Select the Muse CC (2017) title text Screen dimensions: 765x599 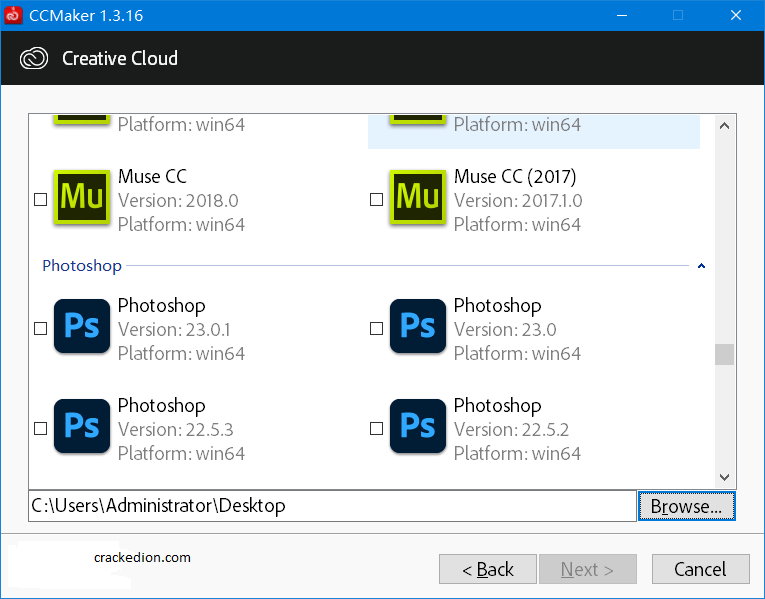click(515, 176)
